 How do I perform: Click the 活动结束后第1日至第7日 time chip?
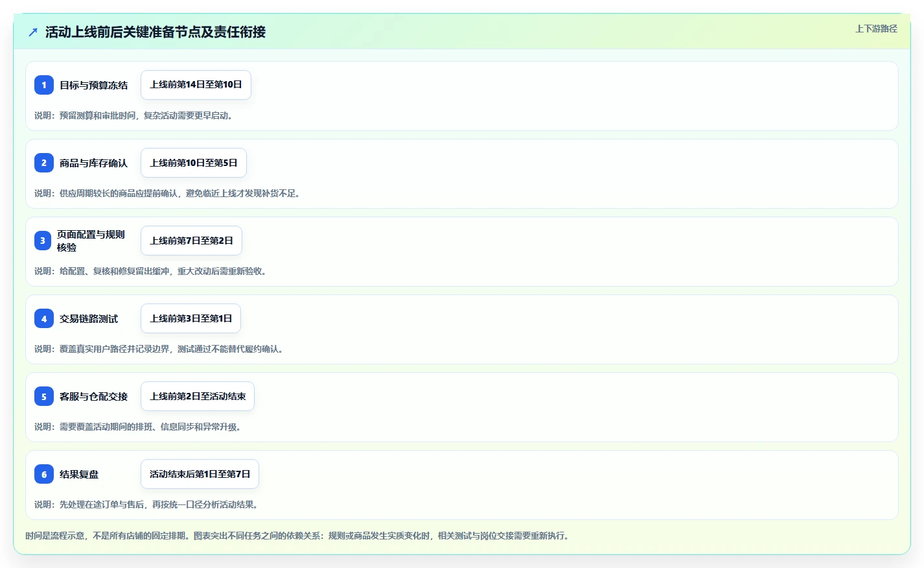coord(200,474)
